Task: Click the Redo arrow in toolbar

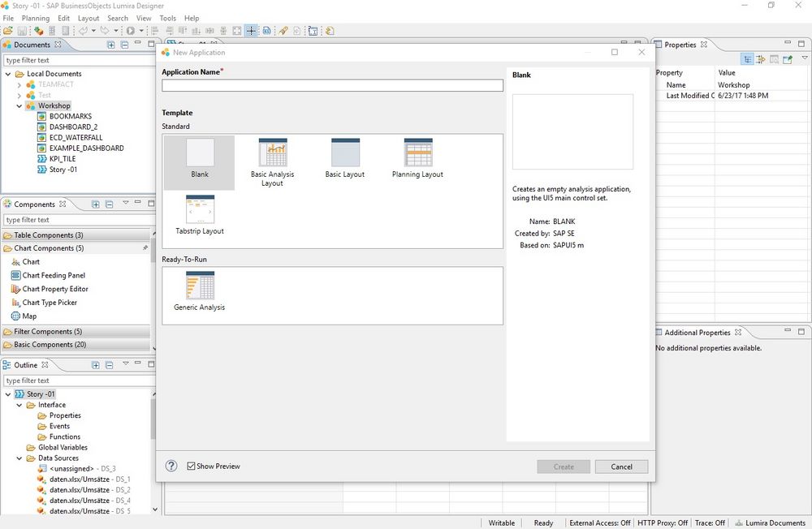Action: point(105,31)
